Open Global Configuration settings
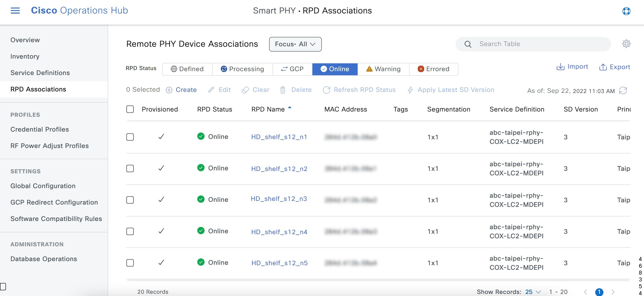This screenshot has width=644, height=296. pyautogui.click(x=43, y=186)
